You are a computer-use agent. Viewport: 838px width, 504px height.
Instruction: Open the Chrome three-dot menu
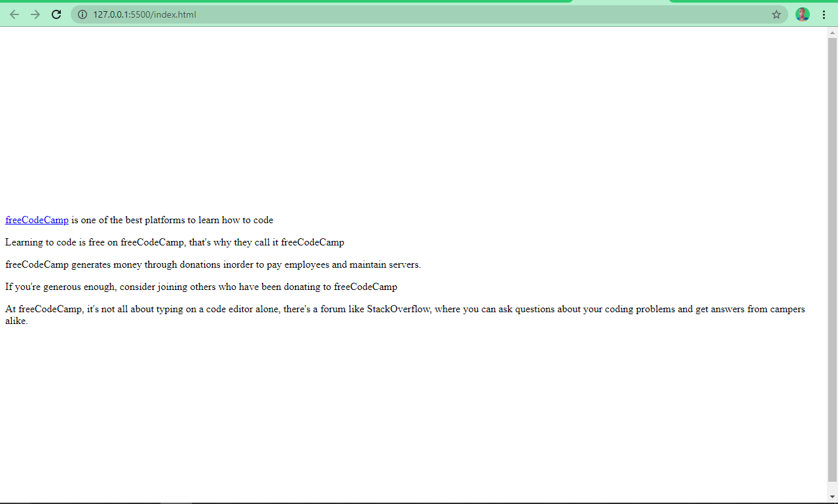click(x=824, y=14)
